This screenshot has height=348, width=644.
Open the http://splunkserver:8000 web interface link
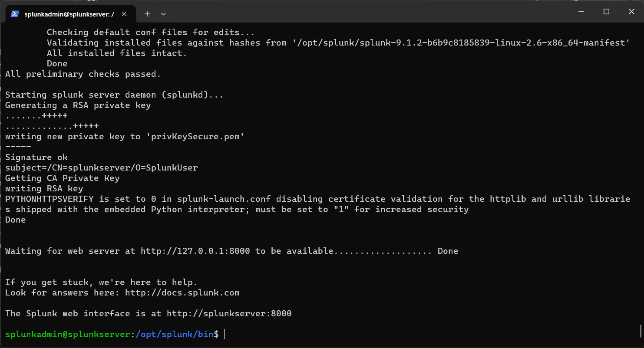pos(229,314)
